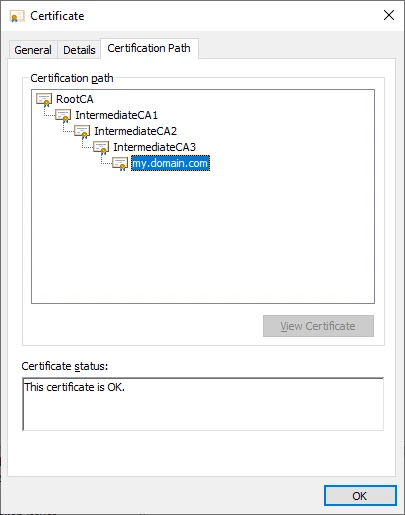Click the View Certificate button

pyautogui.click(x=318, y=326)
